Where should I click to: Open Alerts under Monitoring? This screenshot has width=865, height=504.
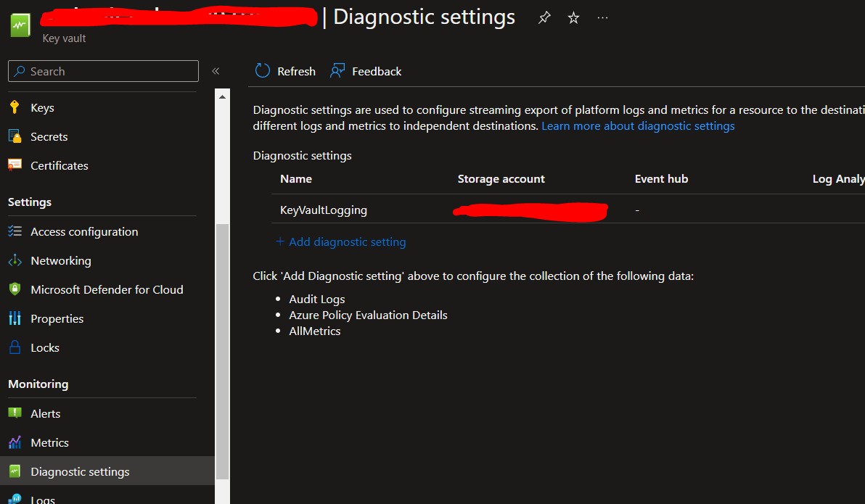[x=45, y=413]
